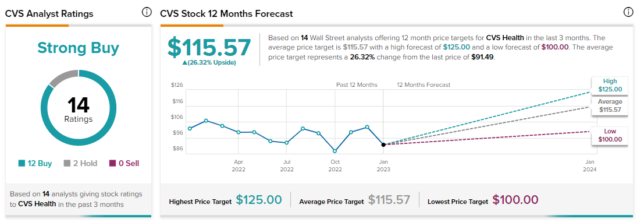Screen dimensions: 644x222
Task: Click the purple Sell legend swatch
Action: [x=112, y=164]
